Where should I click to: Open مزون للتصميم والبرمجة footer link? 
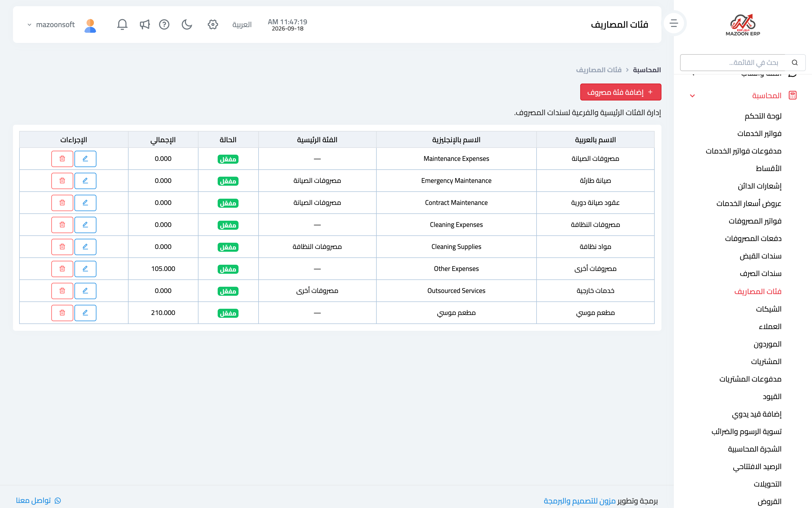[579, 501]
